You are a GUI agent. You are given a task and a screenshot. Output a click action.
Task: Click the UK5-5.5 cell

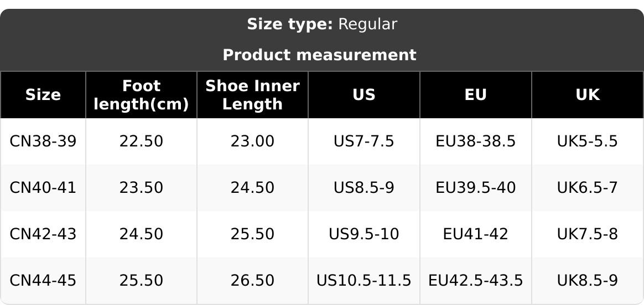click(588, 141)
